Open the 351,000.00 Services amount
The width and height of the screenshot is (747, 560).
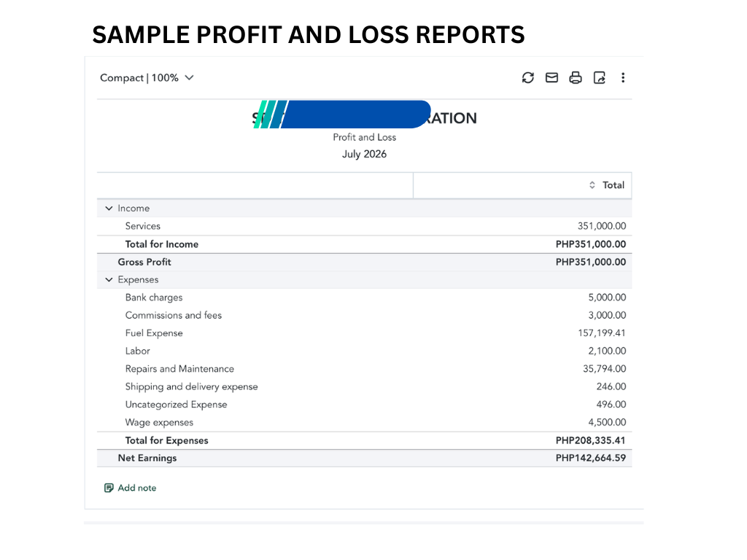pyautogui.click(x=602, y=226)
